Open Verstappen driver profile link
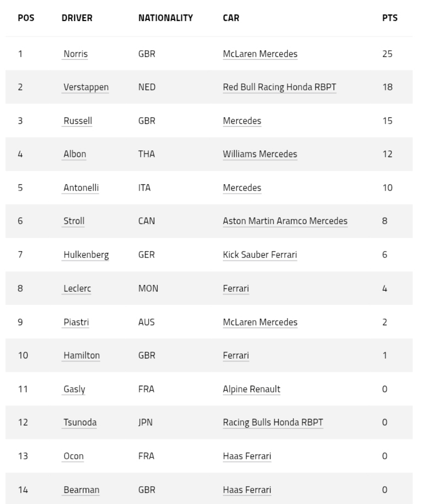Image resolution: width=427 pixels, height=504 pixels. (86, 87)
